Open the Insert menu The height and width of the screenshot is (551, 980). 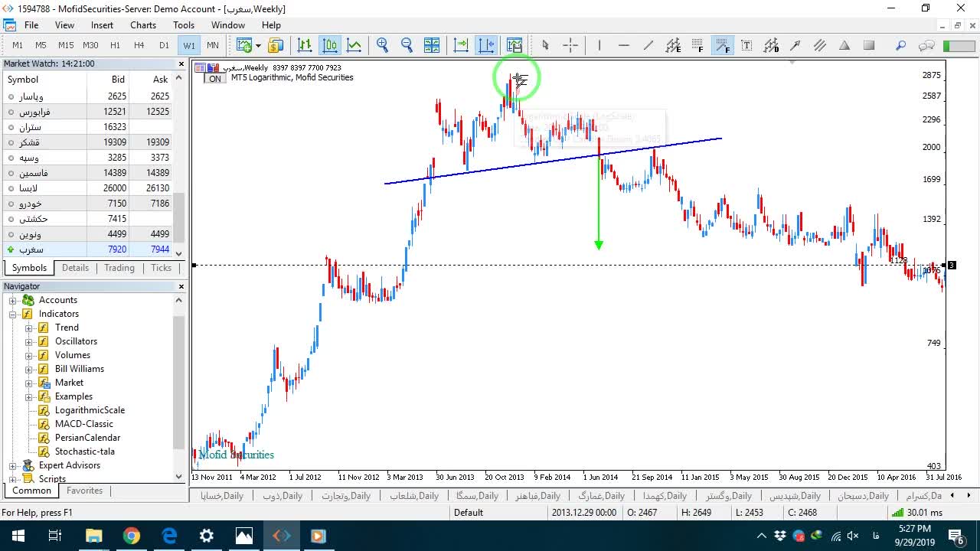pyautogui.click(x=102, y=25)
